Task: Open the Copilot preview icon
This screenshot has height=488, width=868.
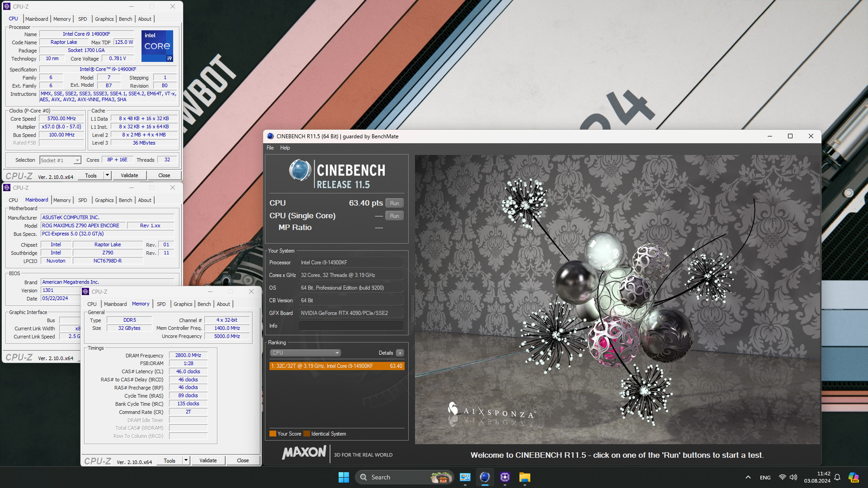Action: point(854,477)
